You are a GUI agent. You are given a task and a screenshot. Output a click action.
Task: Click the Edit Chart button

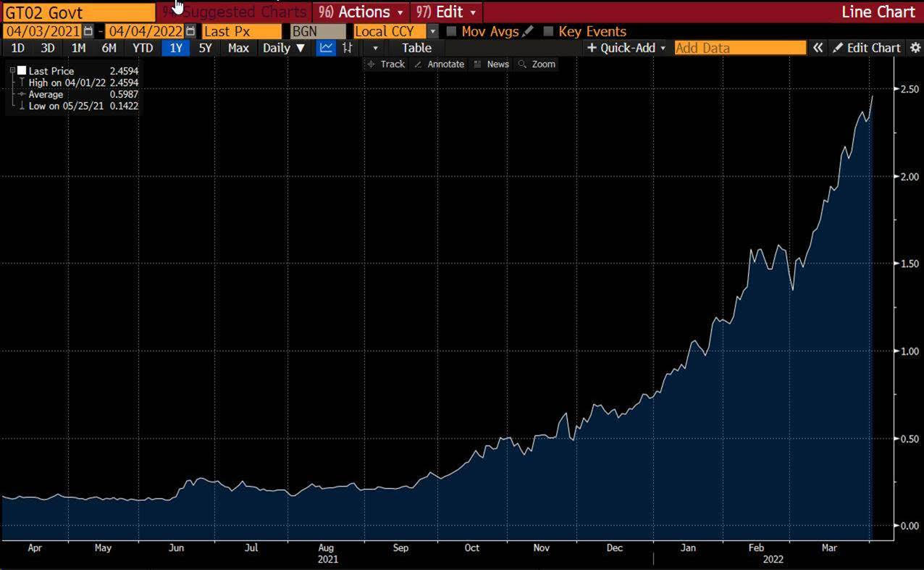click(x=867, y=48)
